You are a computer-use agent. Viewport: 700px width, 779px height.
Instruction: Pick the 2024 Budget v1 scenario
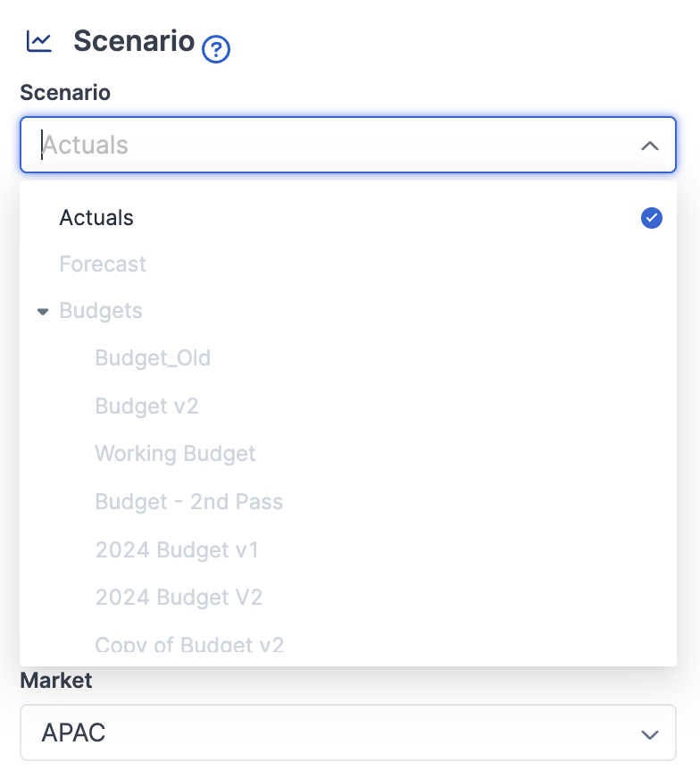click(177, 550)
